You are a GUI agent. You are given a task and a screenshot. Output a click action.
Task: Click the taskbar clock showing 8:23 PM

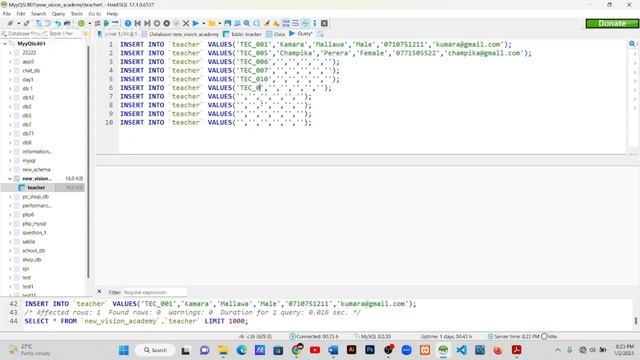point(624,350)
